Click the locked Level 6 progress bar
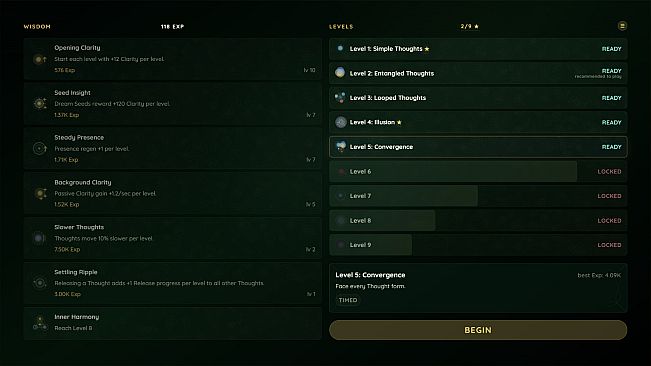This screenshot has height=366, width=651. tap(453, 171)
